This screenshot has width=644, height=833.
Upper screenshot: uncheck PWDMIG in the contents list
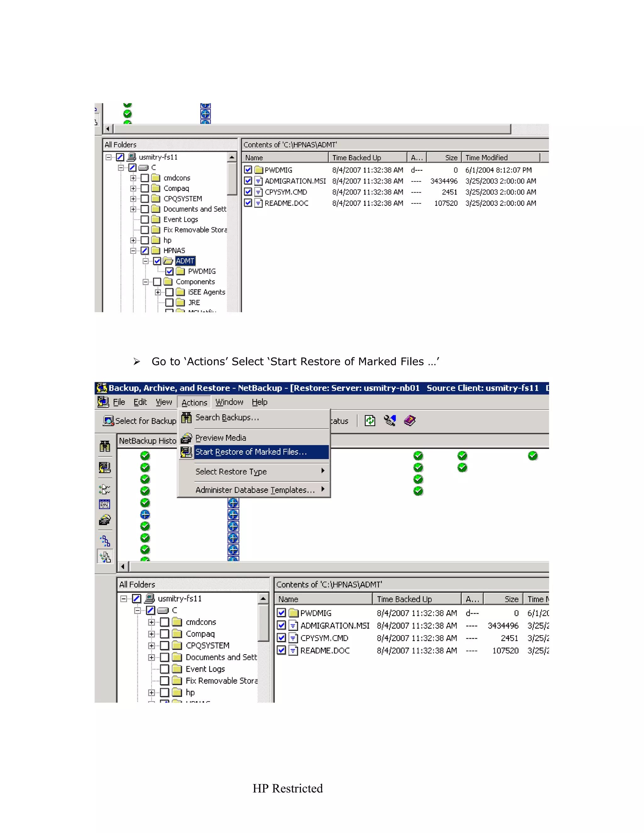click(248, 170)
